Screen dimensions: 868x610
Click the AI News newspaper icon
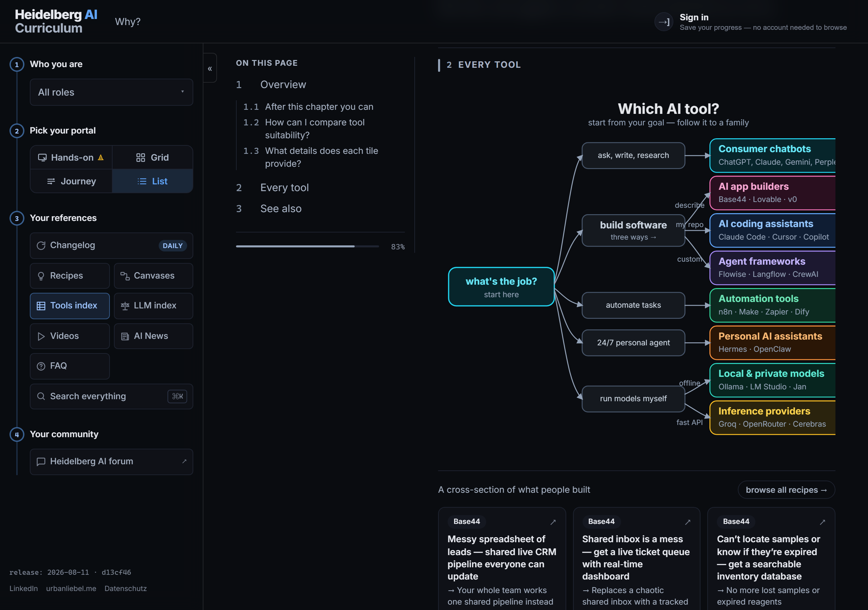(x=125, y=337)
